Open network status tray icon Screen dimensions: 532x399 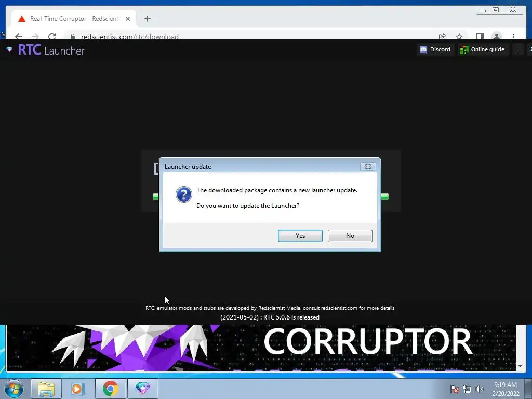[x=467, y=389]
